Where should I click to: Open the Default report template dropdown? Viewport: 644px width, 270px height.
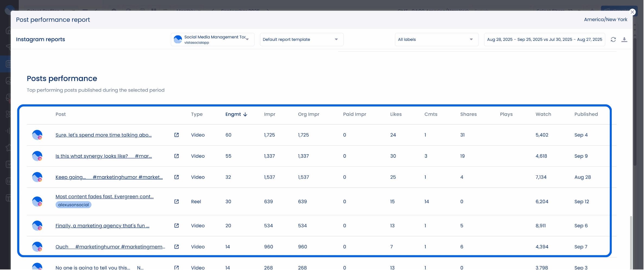pos(301,39)
